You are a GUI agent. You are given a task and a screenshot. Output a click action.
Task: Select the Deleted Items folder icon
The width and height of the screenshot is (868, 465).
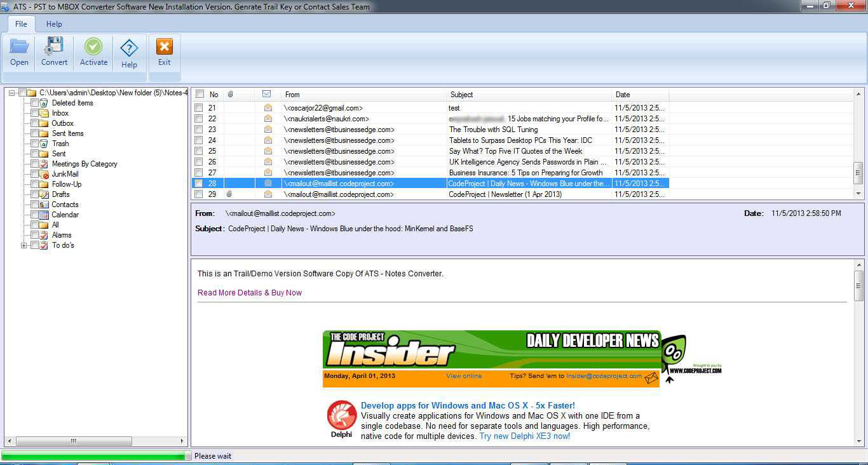[x=44, y=103]
